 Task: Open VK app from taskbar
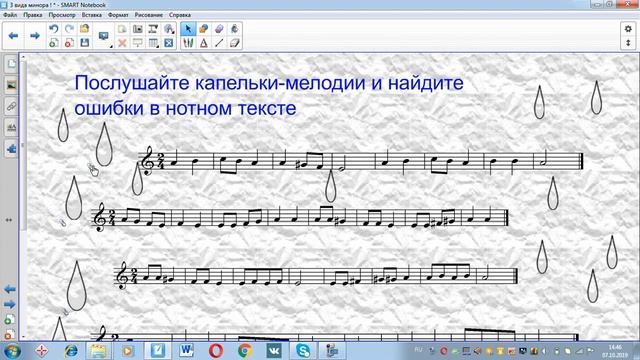pos(274,351)
